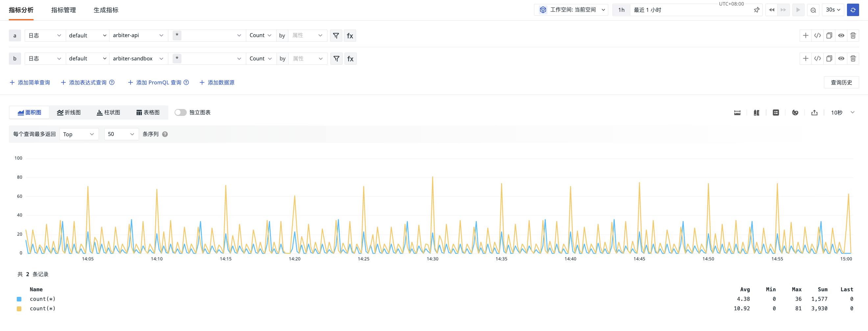
Task: Pin the time range with the pin icon
Action: click(x=757, y=10)
